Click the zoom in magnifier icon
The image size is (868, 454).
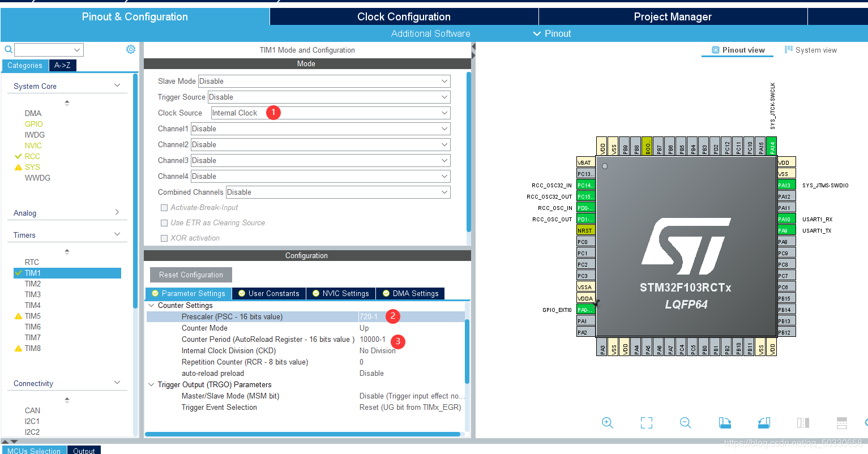click(x=607, y=422)
